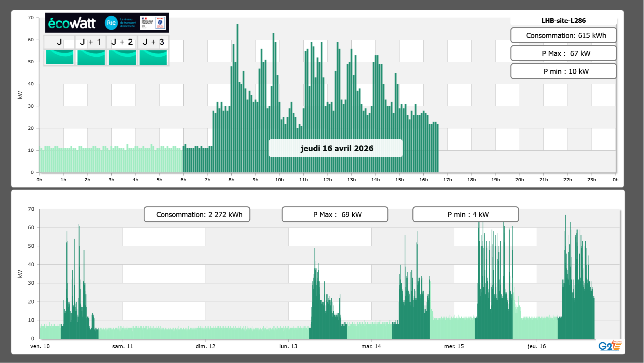This screenshot has width=644, height=363.
Task: Click the green signal under J + 1
Action: click(91, 57)
